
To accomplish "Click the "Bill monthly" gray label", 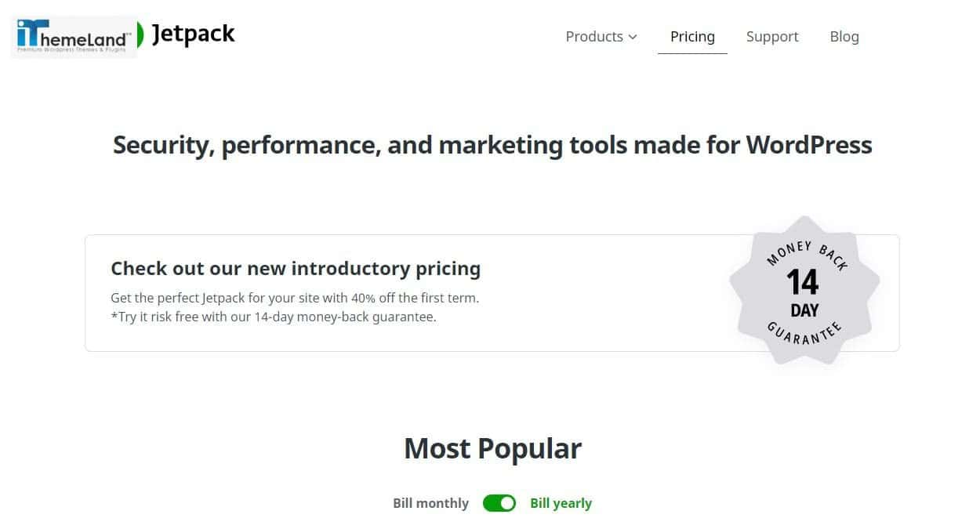I will (430, 503).
